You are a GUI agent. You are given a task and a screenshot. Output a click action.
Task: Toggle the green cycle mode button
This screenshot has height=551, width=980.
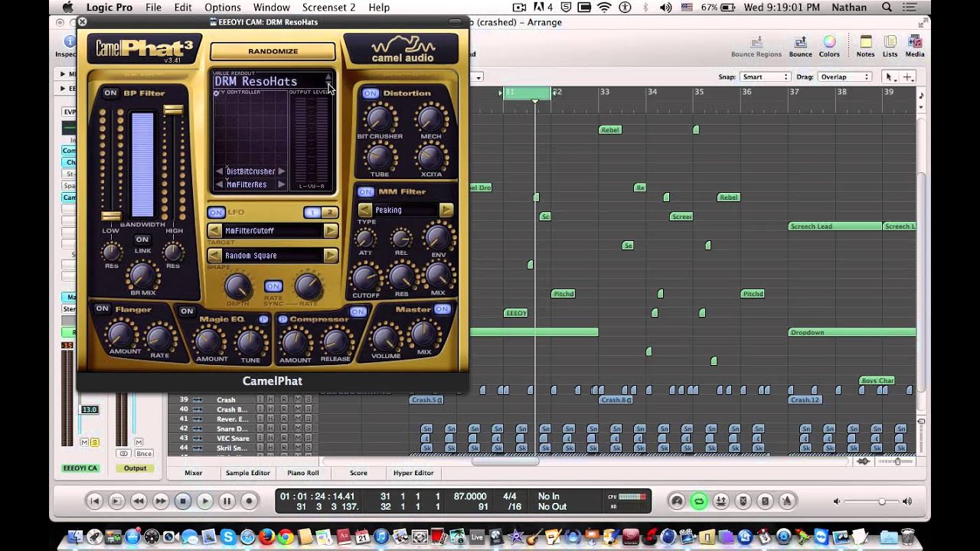pyautogui.click(x=698, y=501)
